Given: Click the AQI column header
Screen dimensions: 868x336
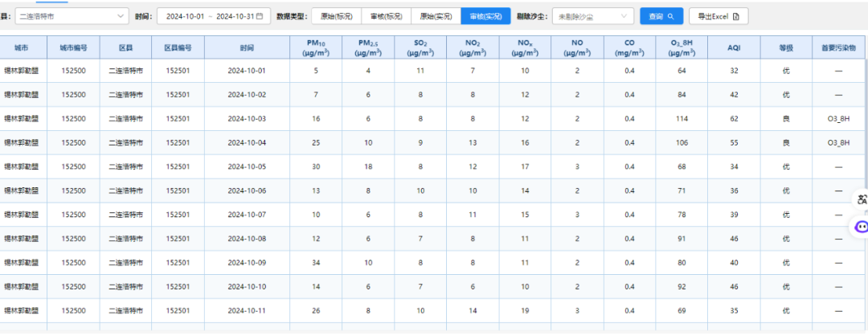Looking at the screenshot, I should point(734,47).
